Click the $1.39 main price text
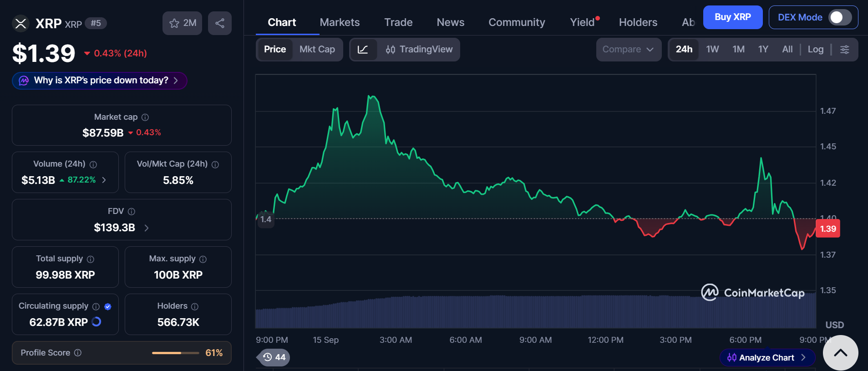This screenshot has width=868, height=371. click(x=44, y=53)
